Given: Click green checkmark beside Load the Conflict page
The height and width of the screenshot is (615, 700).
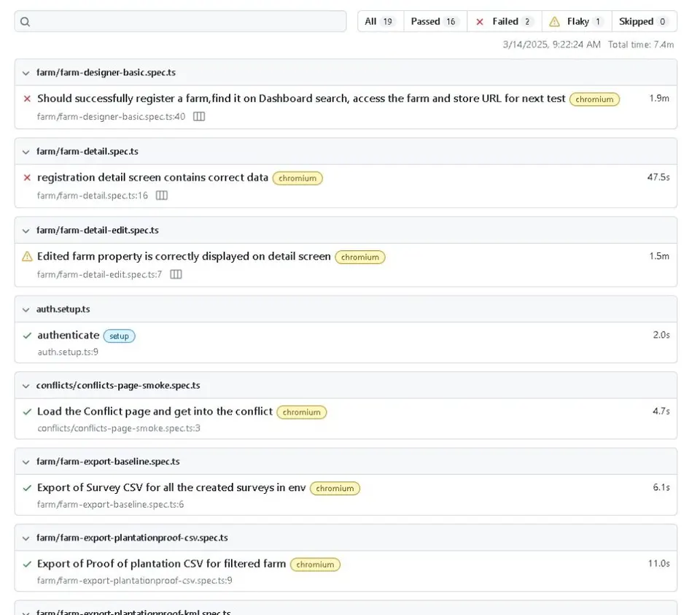Looking at the screenshot, I should (27, 411).
